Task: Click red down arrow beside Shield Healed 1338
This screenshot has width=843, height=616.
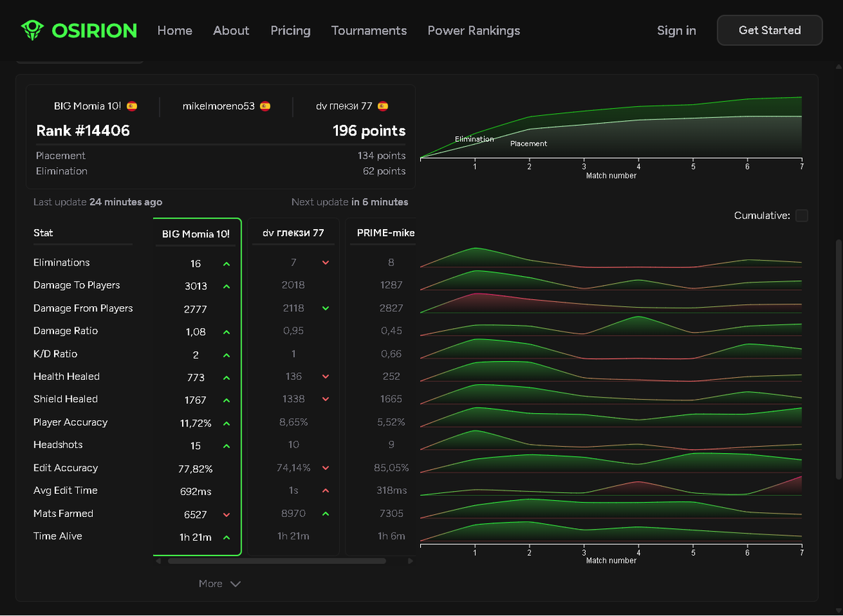Action: pyautogui.click(x=325, y=399)
